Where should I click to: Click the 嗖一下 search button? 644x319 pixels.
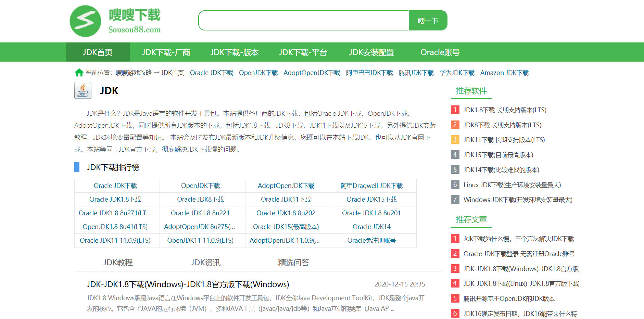428,21
